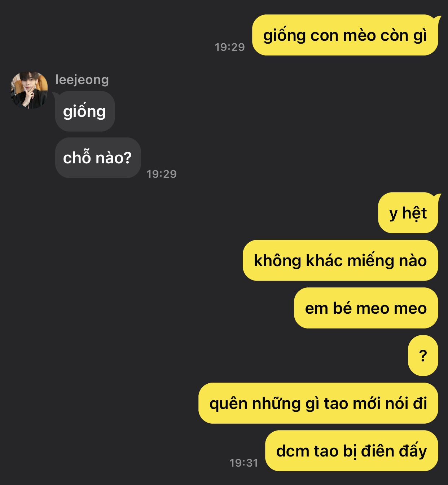The image size is (448, 485).
Task: Tap the gray "giống" message bubble
Action: pyautogui.click(x=85, y=111)
